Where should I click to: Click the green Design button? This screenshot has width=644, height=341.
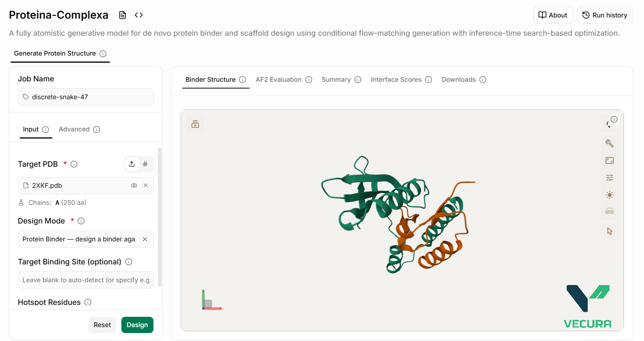coord(137,325)
